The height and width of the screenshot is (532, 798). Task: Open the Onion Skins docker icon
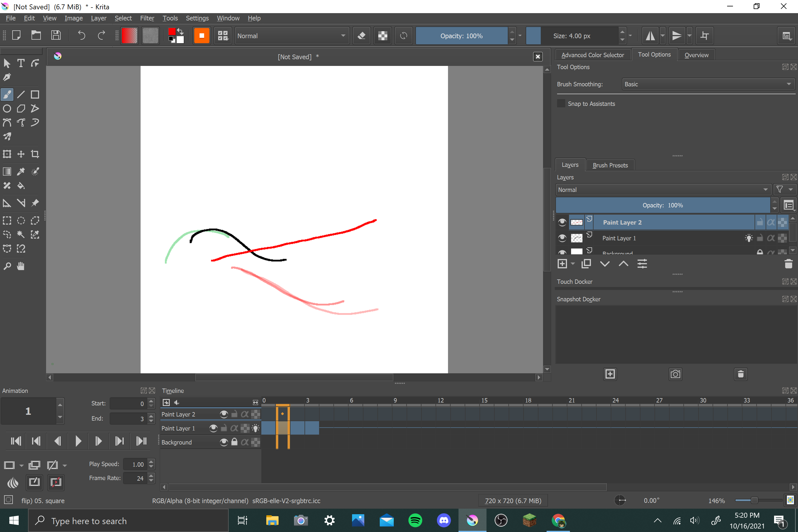tap(13, 482)
